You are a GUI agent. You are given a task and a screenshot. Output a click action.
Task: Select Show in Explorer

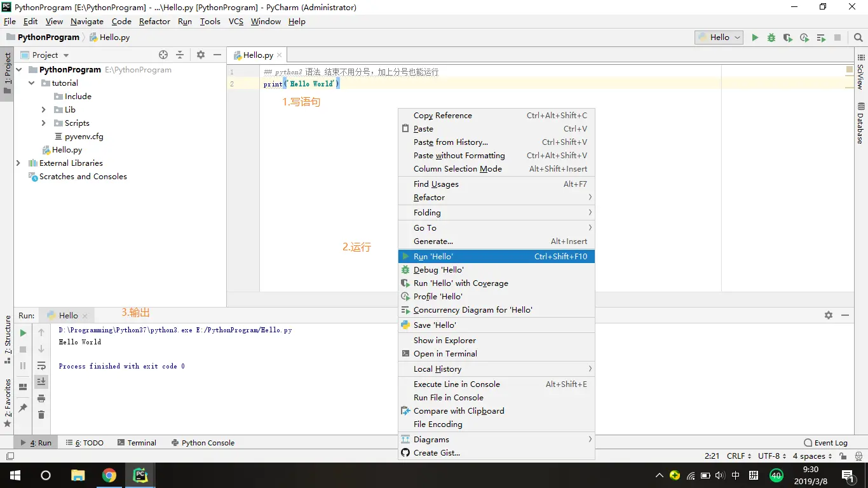click(x=496, y=341)
